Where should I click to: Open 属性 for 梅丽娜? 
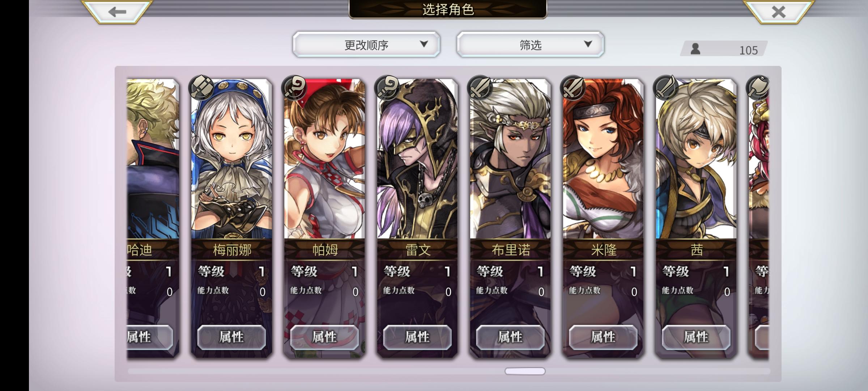(231, 337)
